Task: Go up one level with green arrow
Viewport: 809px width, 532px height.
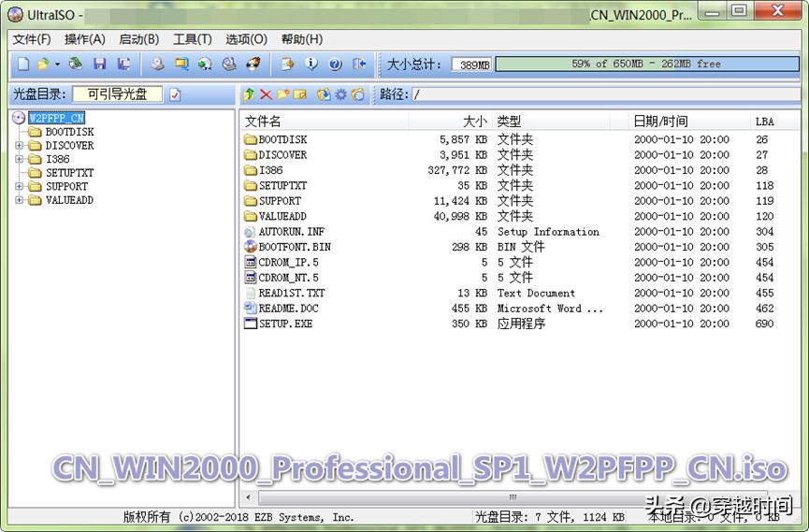Action: [x=249, y=94]
